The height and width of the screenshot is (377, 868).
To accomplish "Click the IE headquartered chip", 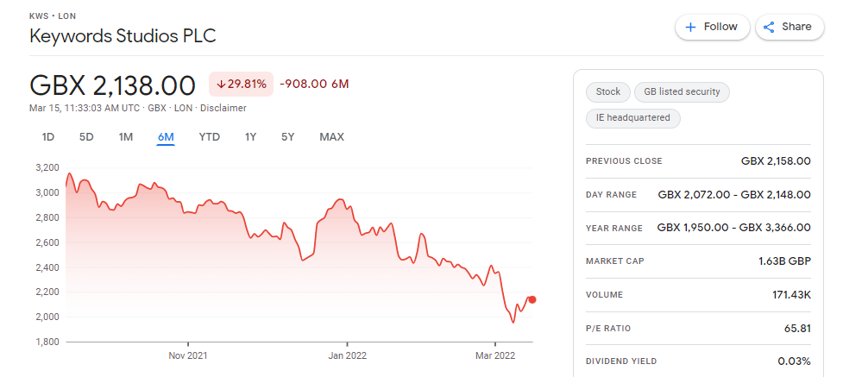I will (632, 118).
